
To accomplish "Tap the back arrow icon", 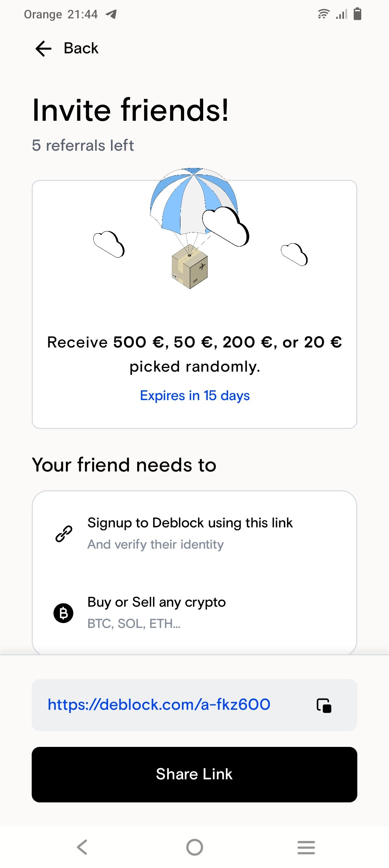I will click(44, 48).
